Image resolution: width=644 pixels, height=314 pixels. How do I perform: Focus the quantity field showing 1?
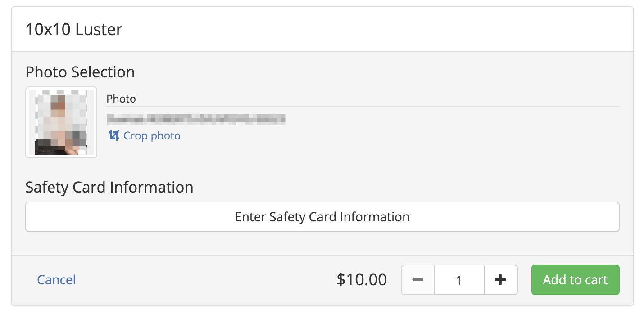click(459, 280)
